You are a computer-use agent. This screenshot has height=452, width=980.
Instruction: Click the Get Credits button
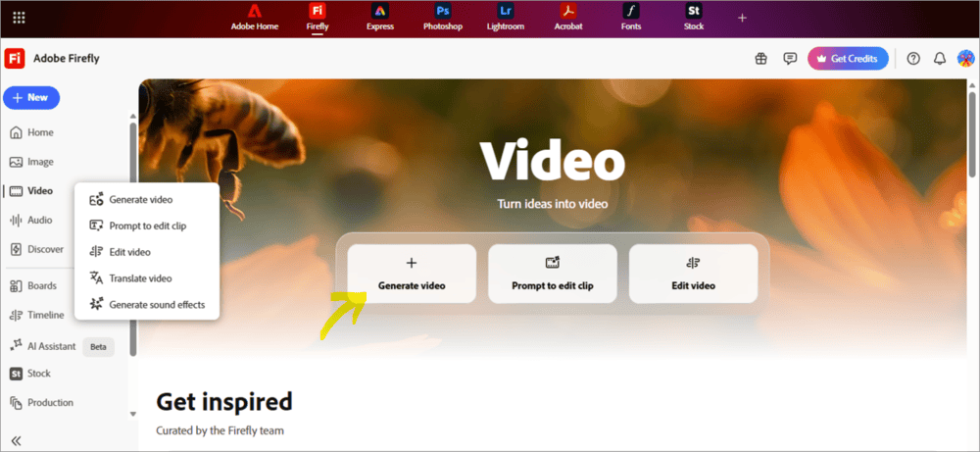coord(848,59)
